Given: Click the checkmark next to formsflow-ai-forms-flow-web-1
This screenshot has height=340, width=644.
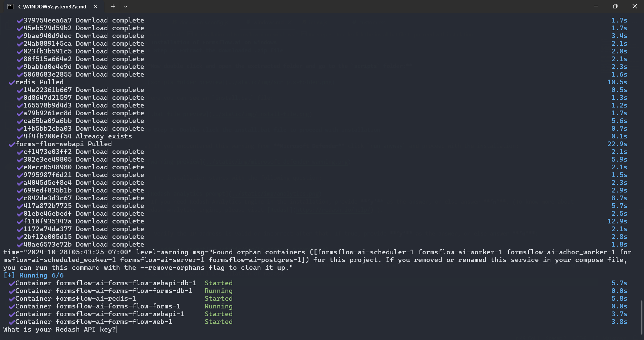Looking at the screenshot, I should (12, 322).
